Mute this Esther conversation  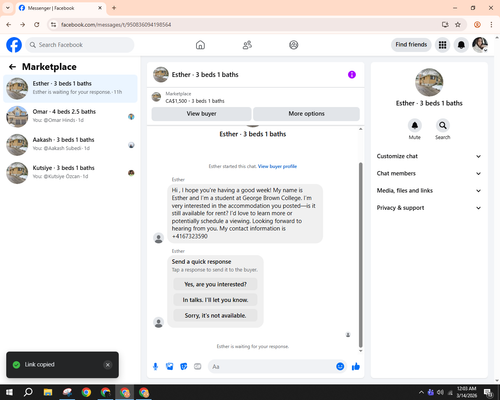(415, 126)
